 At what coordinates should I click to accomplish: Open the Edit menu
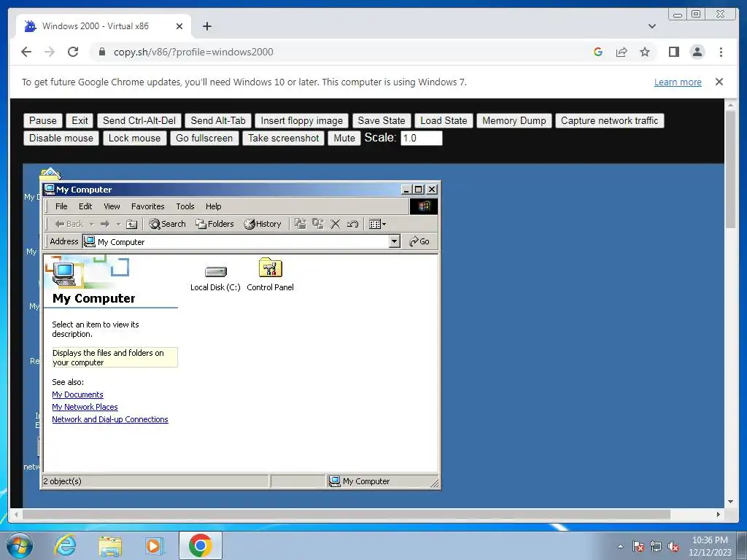pos(85,206)
